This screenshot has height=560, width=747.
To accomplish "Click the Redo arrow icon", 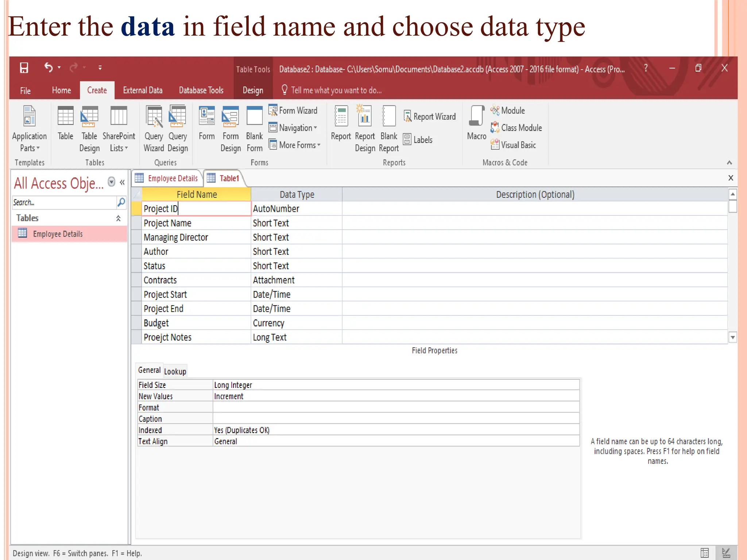I will (74, 67).
